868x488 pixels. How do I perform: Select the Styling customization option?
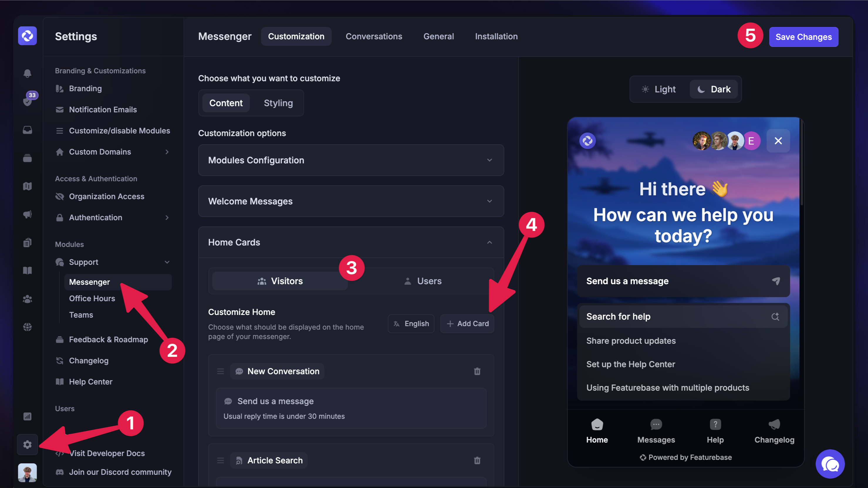[278, 103]
